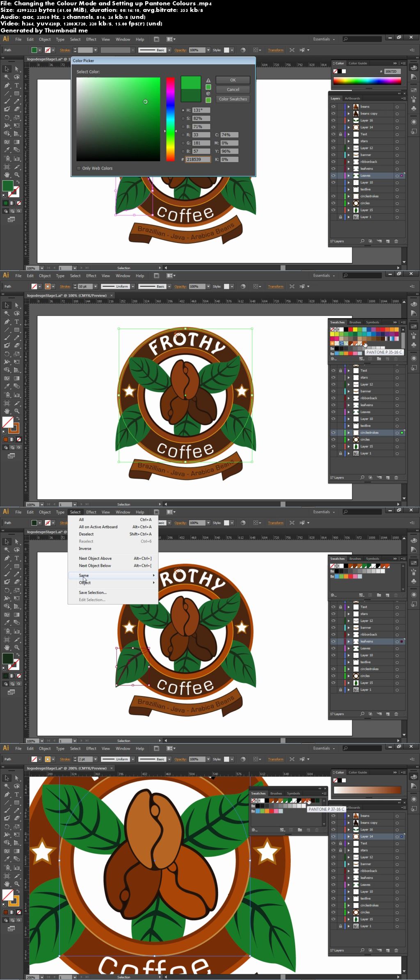The height and width of the screenshot is (980, 420).
Task: Click Locate Object magnifier in the Color Picker frame's Layers panel
Action: coord(362,241)
